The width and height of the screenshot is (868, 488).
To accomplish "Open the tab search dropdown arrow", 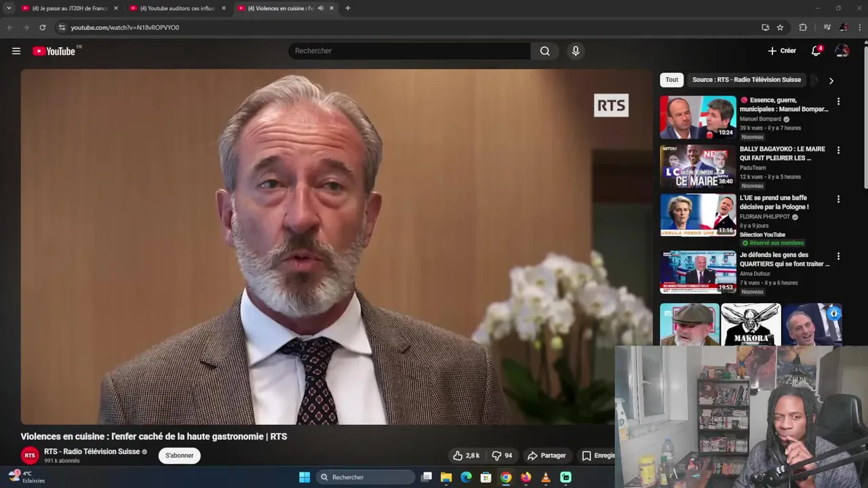I will [9, 8].
